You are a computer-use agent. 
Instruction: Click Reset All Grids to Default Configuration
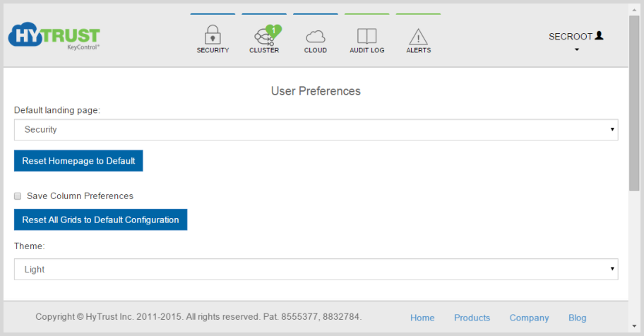(x=100, y=220)
